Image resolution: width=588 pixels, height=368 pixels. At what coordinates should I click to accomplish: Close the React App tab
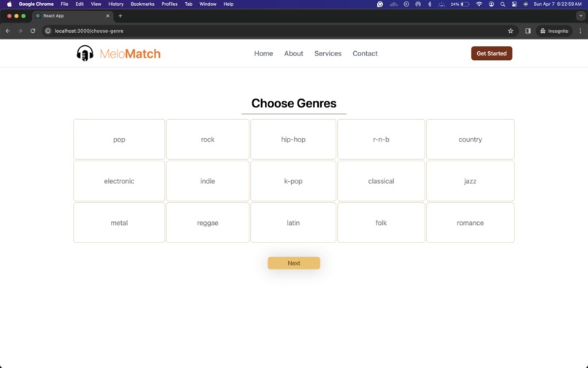(x=108, y=16)
